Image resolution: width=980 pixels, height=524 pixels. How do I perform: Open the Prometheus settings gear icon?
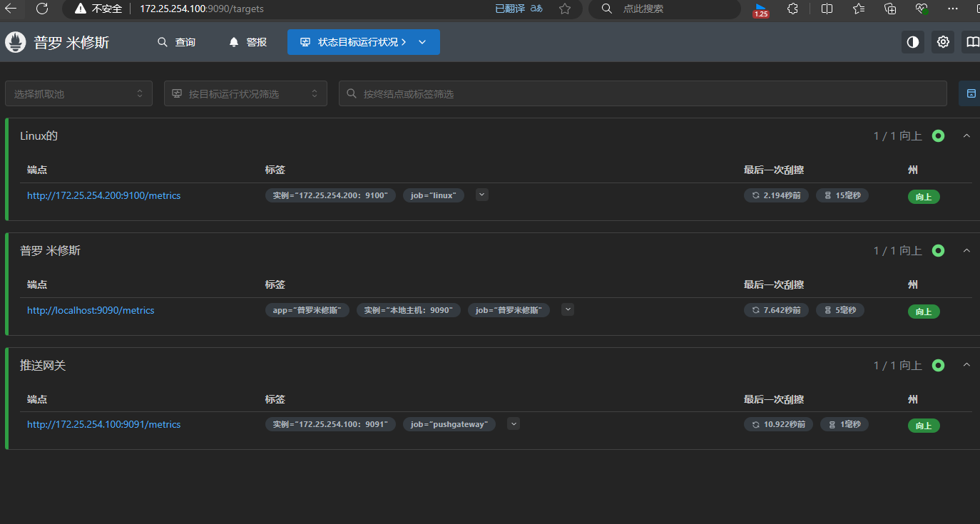coord(943,42)
